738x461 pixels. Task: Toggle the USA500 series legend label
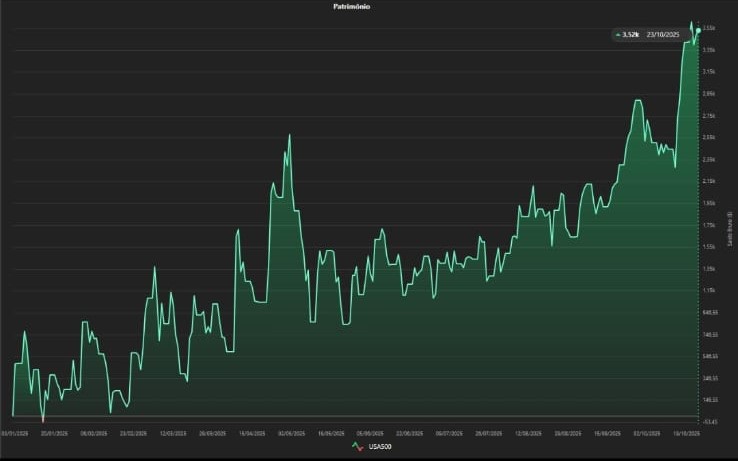[381, 447]
